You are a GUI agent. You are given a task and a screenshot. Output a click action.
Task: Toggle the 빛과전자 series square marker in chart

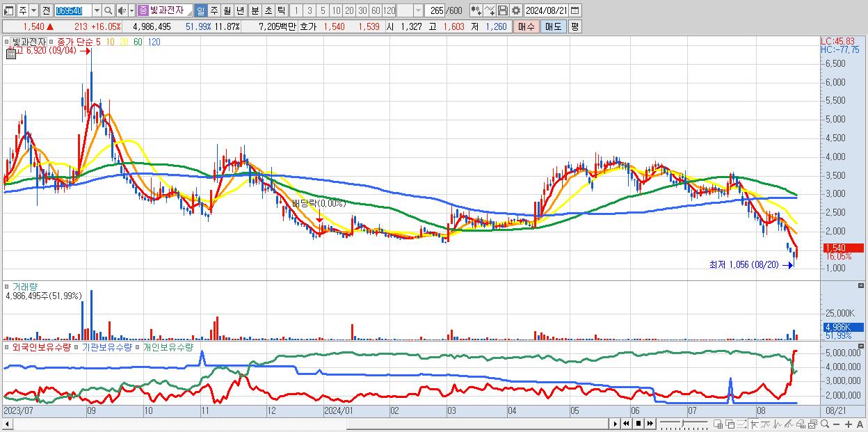[6, 41]
